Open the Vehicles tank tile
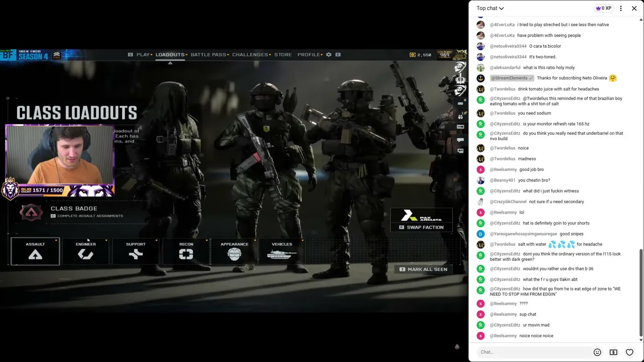Screen dimensions: 644x362 click(282, 251)
